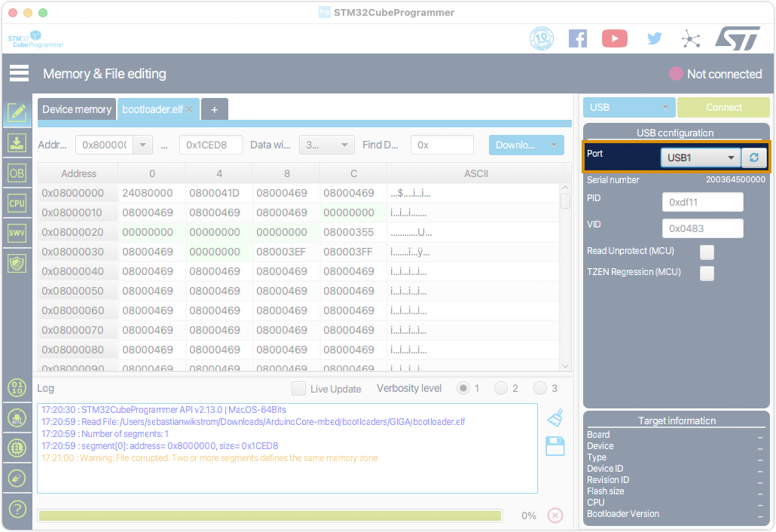Refresh the USB port list
776x532 pixels.
click(x=753, y=157)
